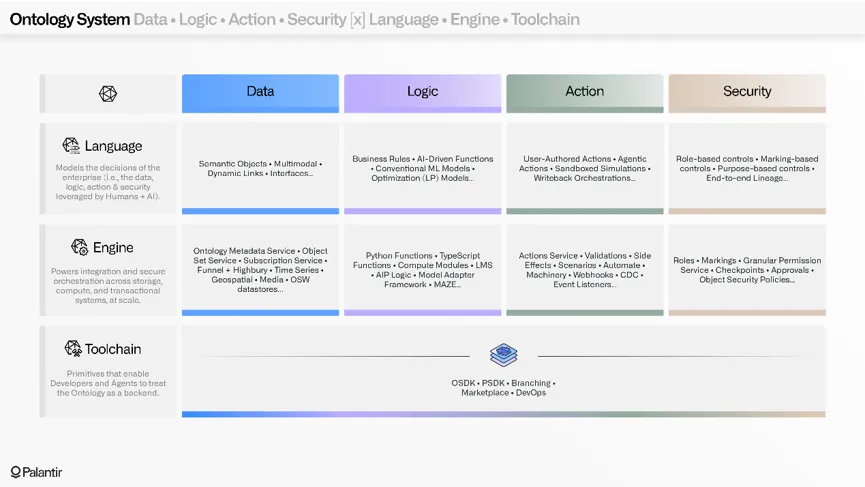Click 'Logic' in the title breadcrumb
This screenshot has height=487, width=865.
pos(197,19)
